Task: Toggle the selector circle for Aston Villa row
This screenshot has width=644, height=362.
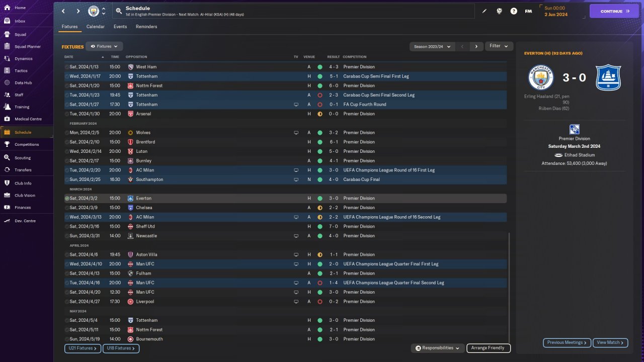Action: tap(67, 254)
